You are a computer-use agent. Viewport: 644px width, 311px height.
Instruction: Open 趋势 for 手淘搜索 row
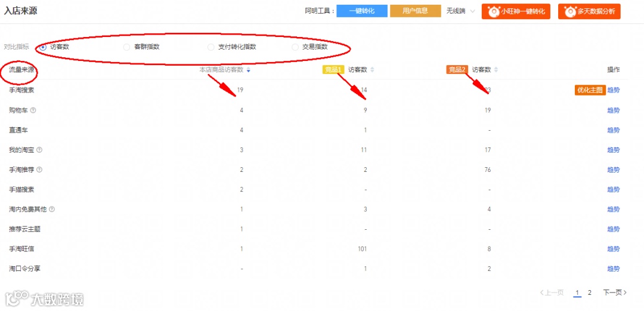pyautogui.click(x=613, y=91)
